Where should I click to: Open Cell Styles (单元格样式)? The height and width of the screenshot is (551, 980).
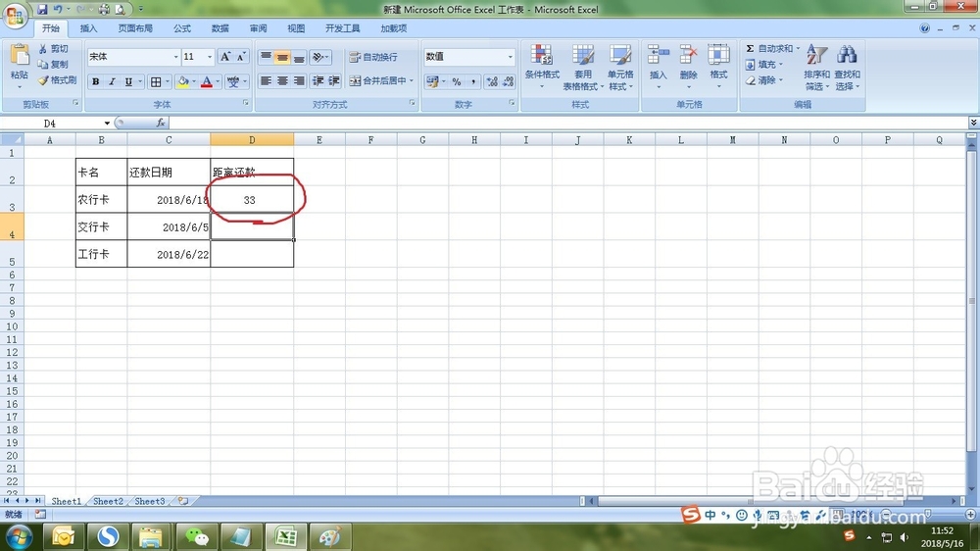click(620, 67)
